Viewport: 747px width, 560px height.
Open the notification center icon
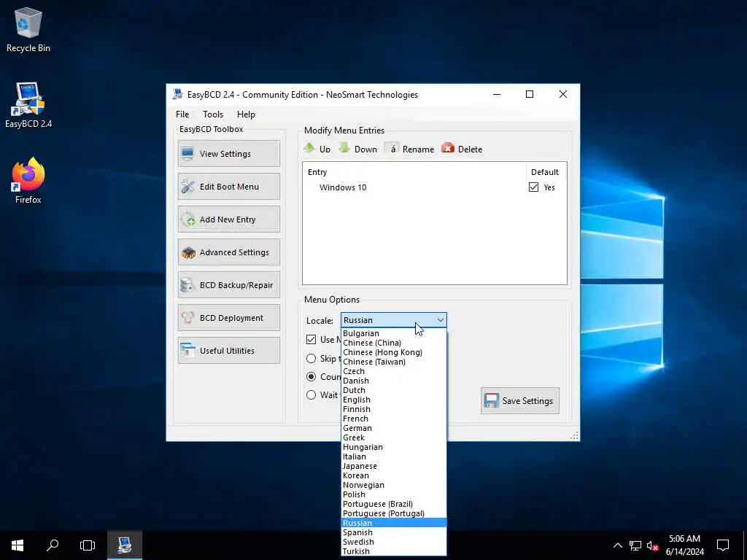(723, 545)
